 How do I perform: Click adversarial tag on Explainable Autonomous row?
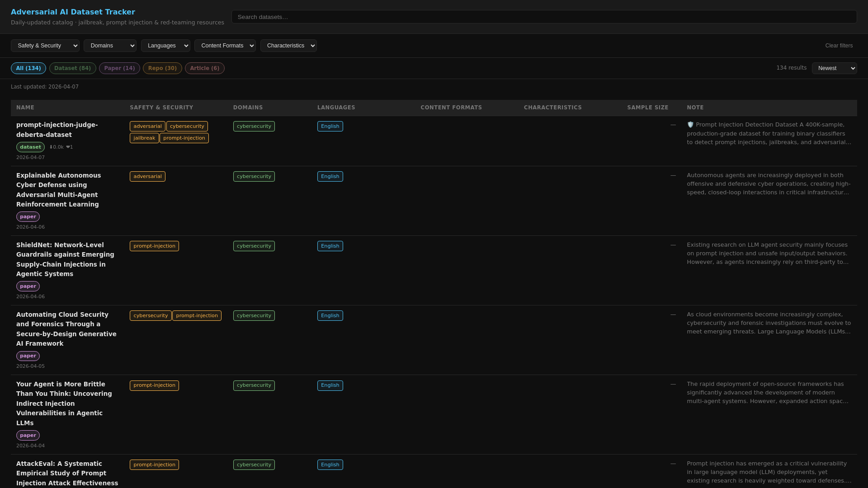click(x=147, y=176)
